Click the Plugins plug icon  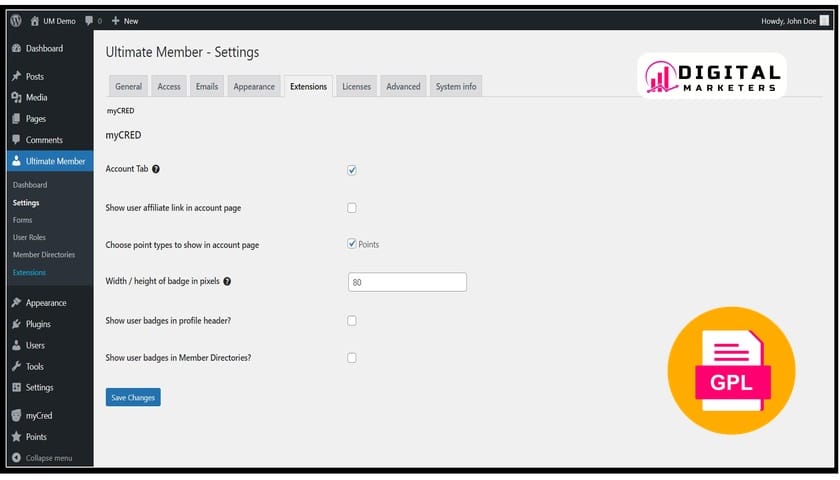click(x=17, y=324)
